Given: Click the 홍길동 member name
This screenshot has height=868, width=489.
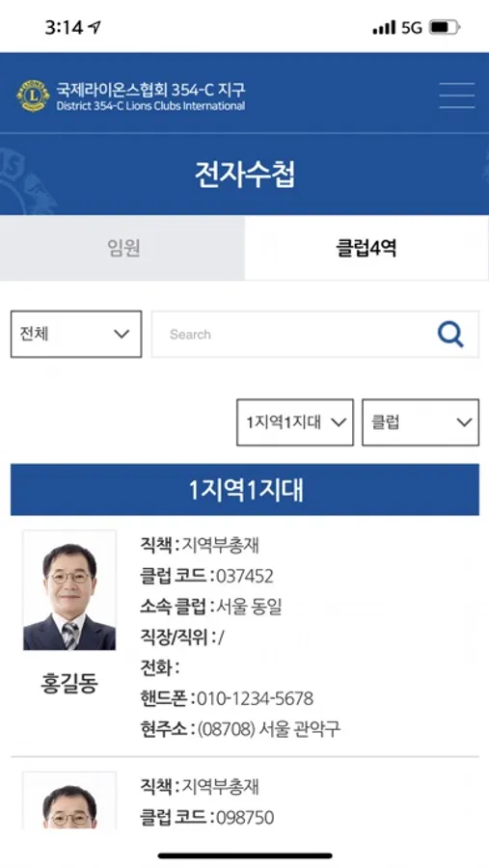Looking at the screenshot, I should click(x=69, y=684).
